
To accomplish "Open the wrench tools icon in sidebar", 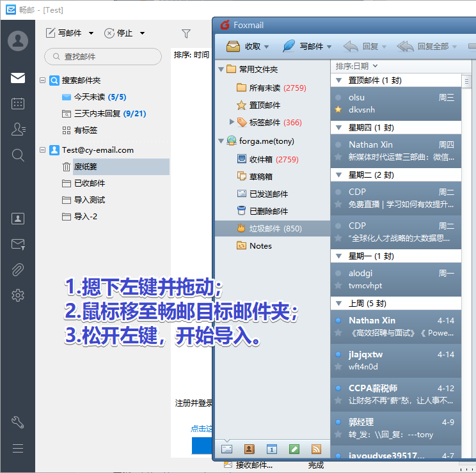I will pyautogui.click(x=18, y=423).
